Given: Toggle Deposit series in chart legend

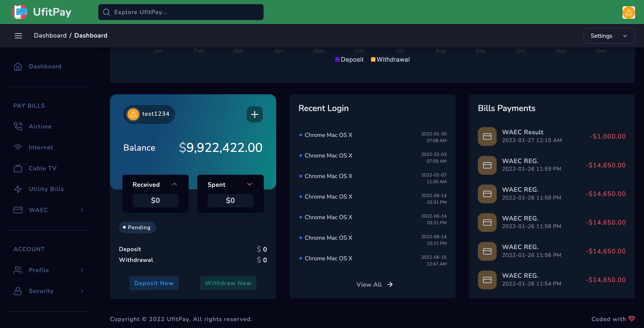Looking at the screenshot, I should click(x=349, y=59).
